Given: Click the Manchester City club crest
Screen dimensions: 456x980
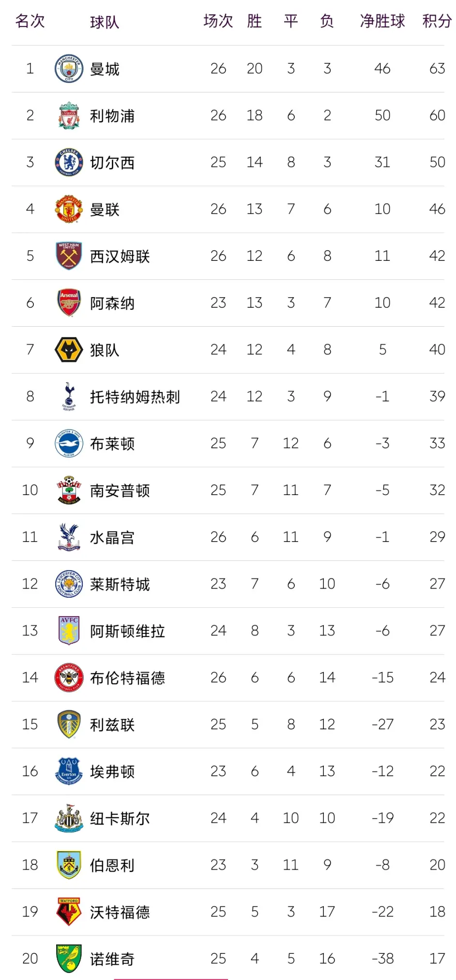Looking at the screenshot, I should tap(69, 69).
